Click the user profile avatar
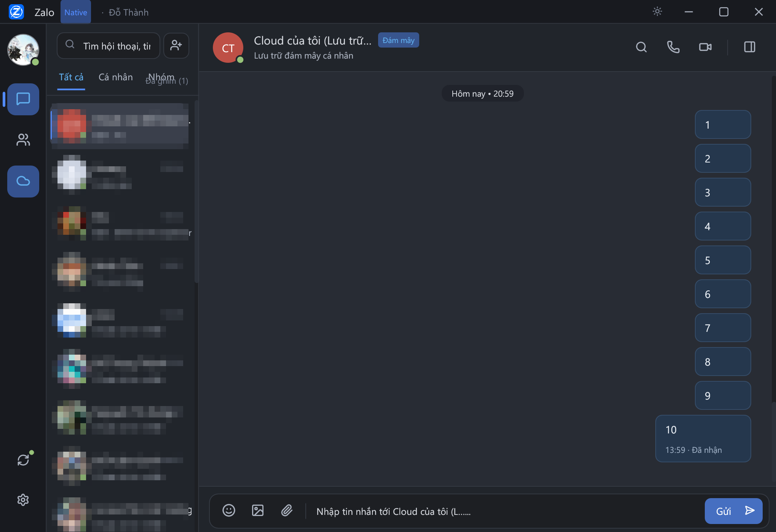776x532 pixels. pyautogui.click(x=23, y=49)
